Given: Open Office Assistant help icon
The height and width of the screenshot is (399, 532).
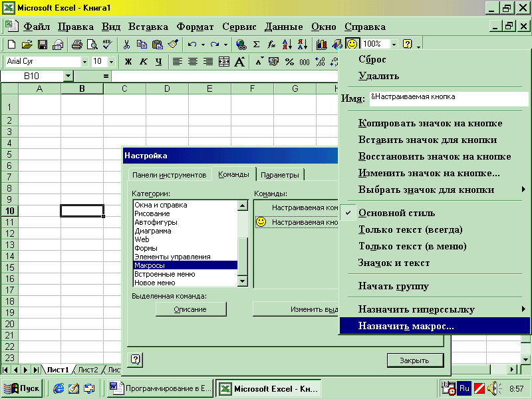Looking at the screenshot, I should coord(407,44).
